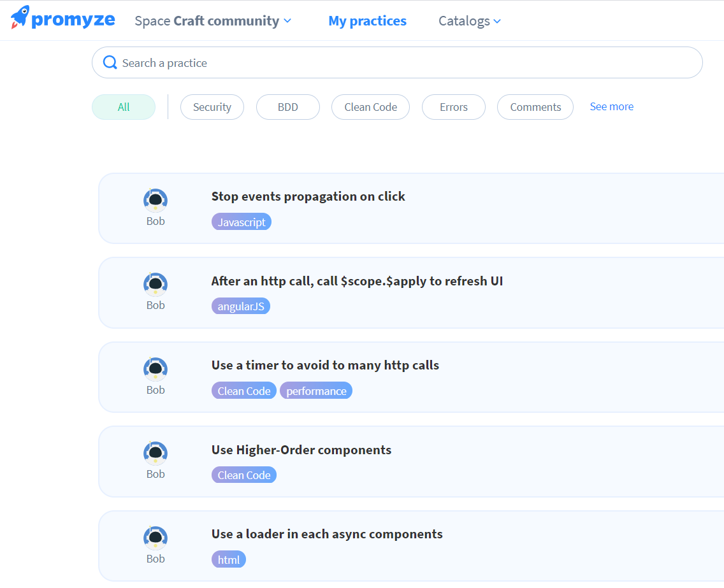Open the Catalogs dropdown

click(x=469, y=20)
